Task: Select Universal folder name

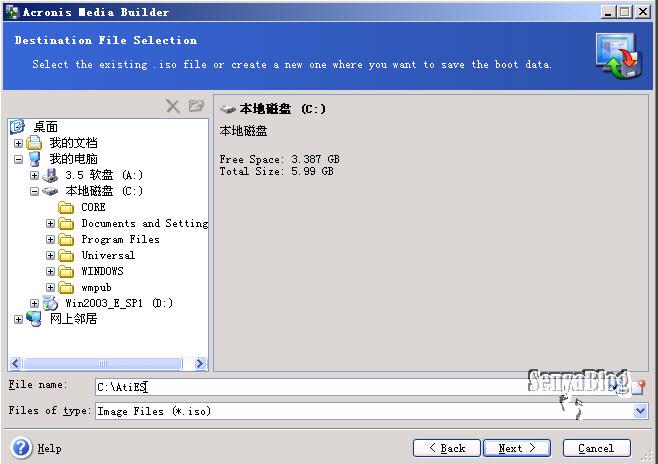Action: [x=108, y=255]
